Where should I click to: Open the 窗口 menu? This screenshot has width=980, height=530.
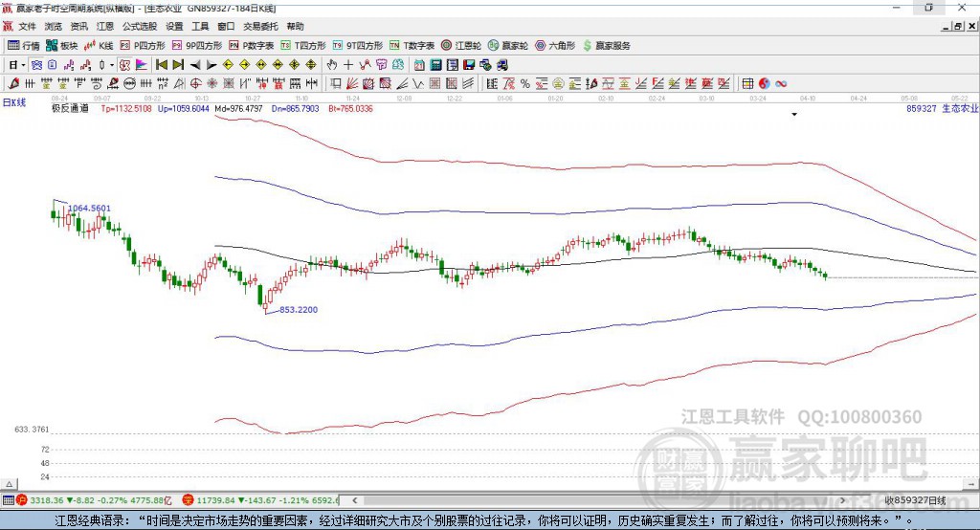(226, 26)
